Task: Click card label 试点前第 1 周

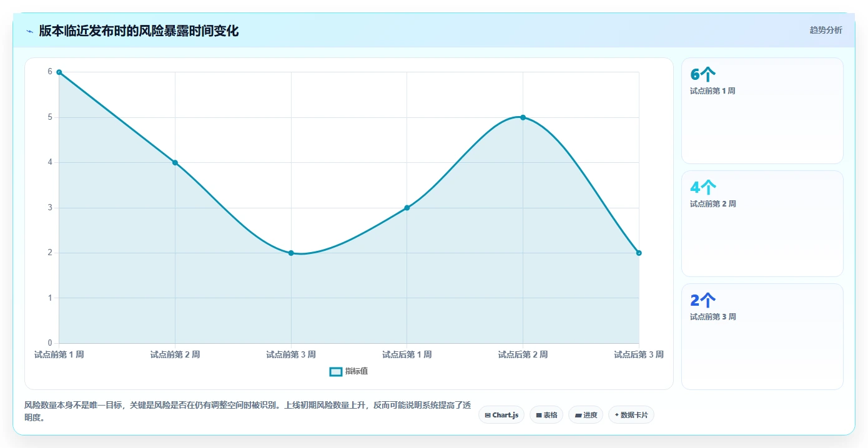Action: click(x=713, y=91)
